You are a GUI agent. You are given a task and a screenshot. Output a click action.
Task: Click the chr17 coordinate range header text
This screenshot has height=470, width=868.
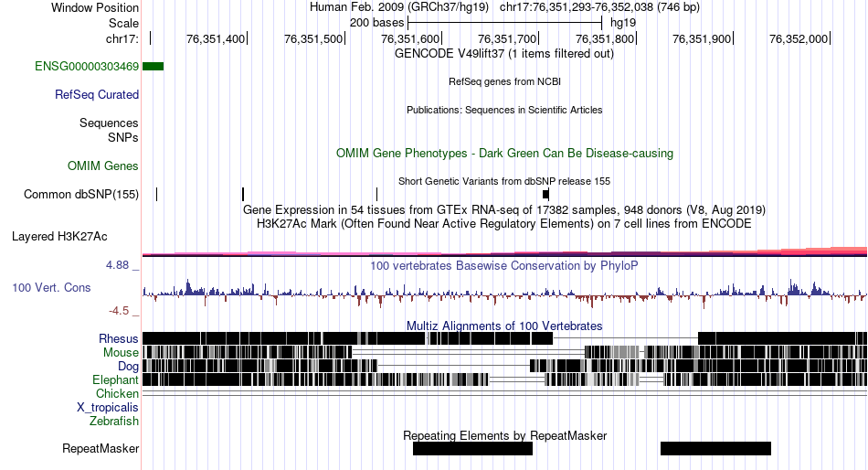[x=599, y=7]
